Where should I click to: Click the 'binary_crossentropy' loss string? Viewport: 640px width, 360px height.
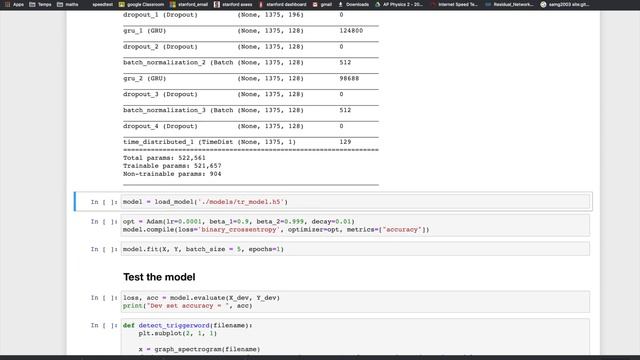pos(239,230)
